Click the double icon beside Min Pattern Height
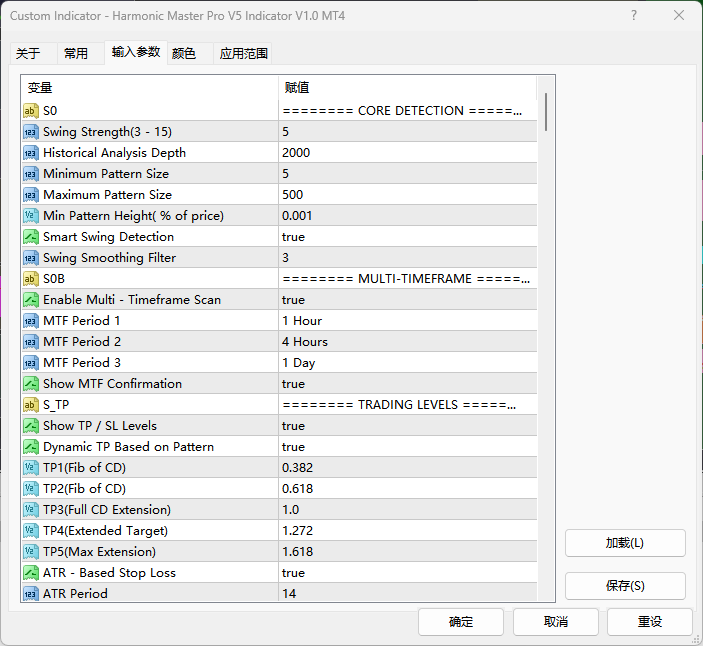 pos(30,216)
